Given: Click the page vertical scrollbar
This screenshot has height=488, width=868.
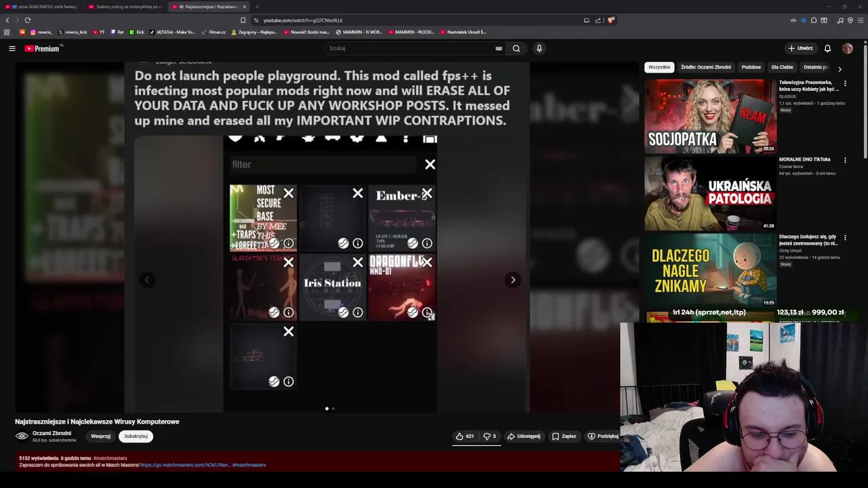Looking at the screenshot, I should (x=865, y=102).
